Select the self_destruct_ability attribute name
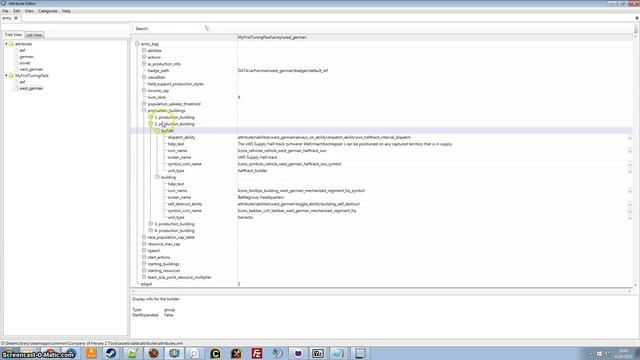640x360 pixels. pyautogui.click(x=185, y=204)
